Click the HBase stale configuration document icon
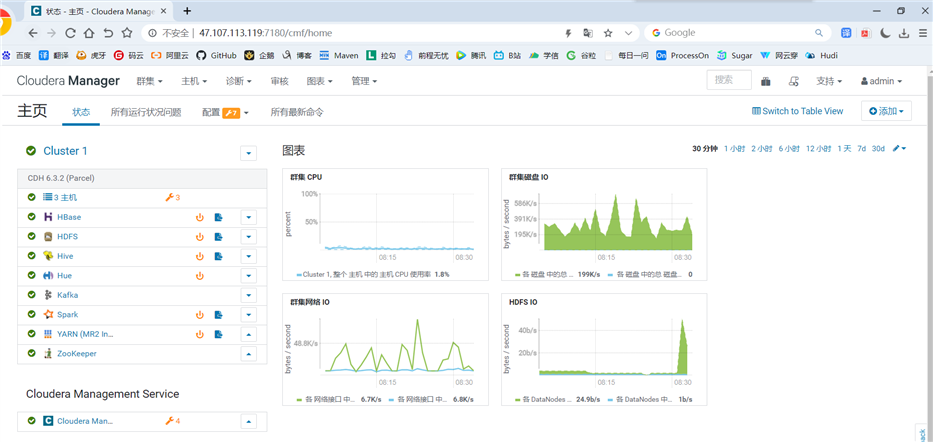Image resolution: width=933 pixels, height=442 pixels. [x=218, y=217]
